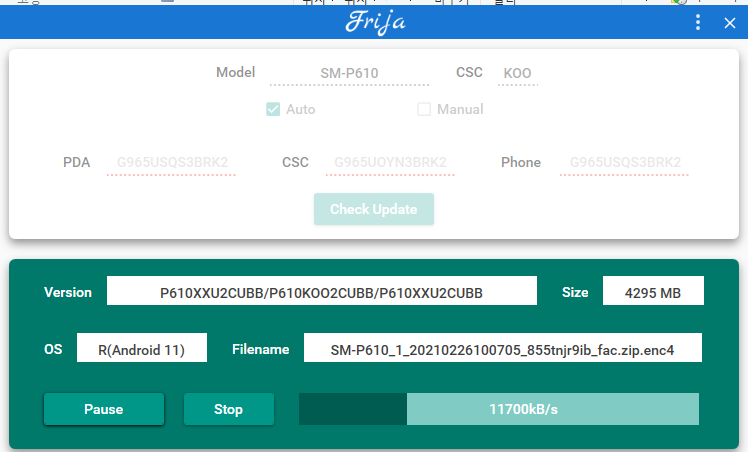Click the Frija title logo

[x=376, y=22]
